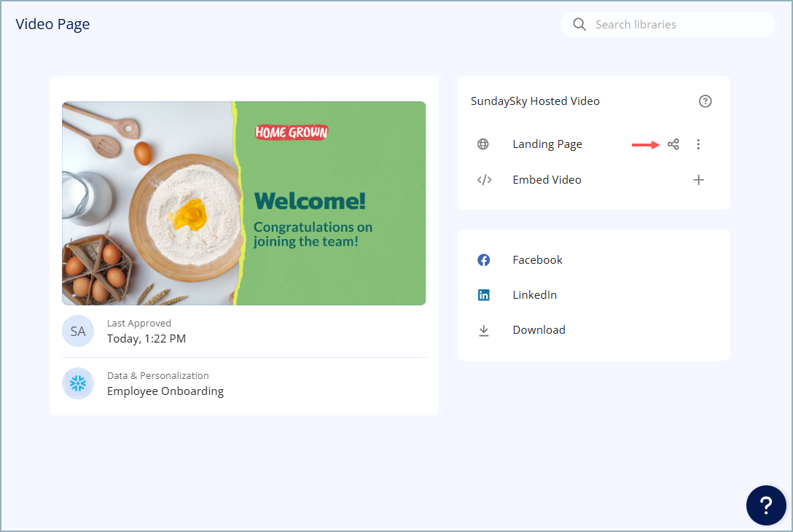Viewport: 793px width, 532px height.
Task: Select the LinkedIn sharing icon
Action: coord(483,294)
